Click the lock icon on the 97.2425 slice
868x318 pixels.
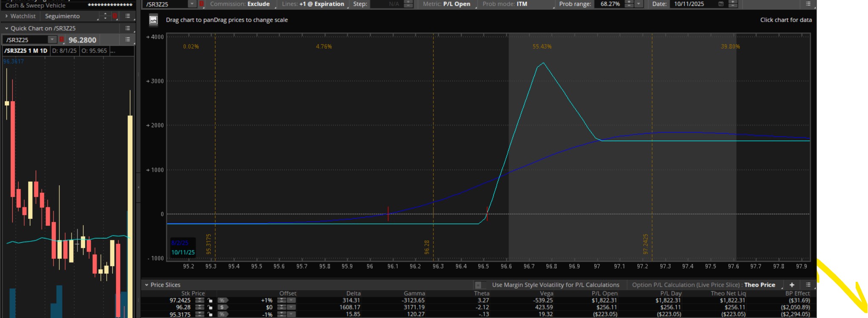[x=210, y=300]
